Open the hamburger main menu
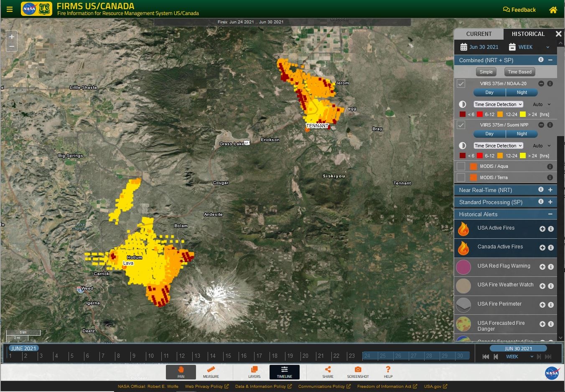Image resolution: width=565 pixels, height=392 pixels. pos(10,9)
